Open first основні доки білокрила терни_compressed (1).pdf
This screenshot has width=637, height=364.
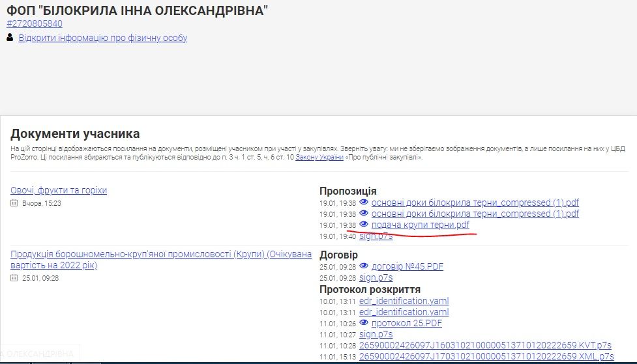(475, 203)
